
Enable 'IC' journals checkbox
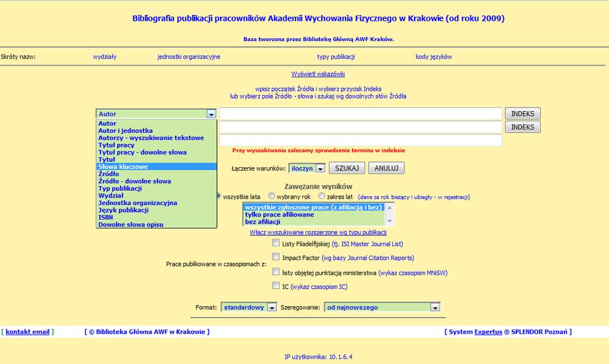click(x=276, y=285)
